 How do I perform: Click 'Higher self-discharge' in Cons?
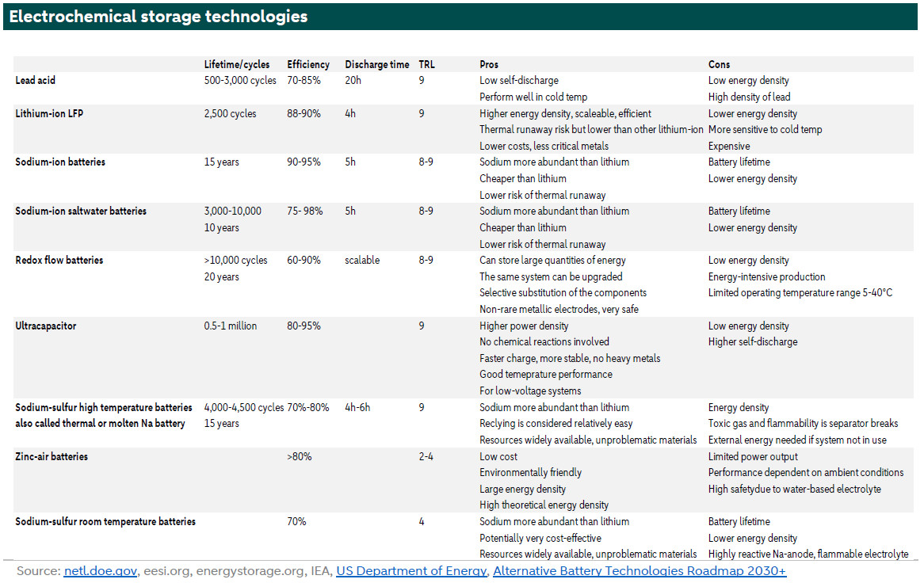(x=753, y=341)
